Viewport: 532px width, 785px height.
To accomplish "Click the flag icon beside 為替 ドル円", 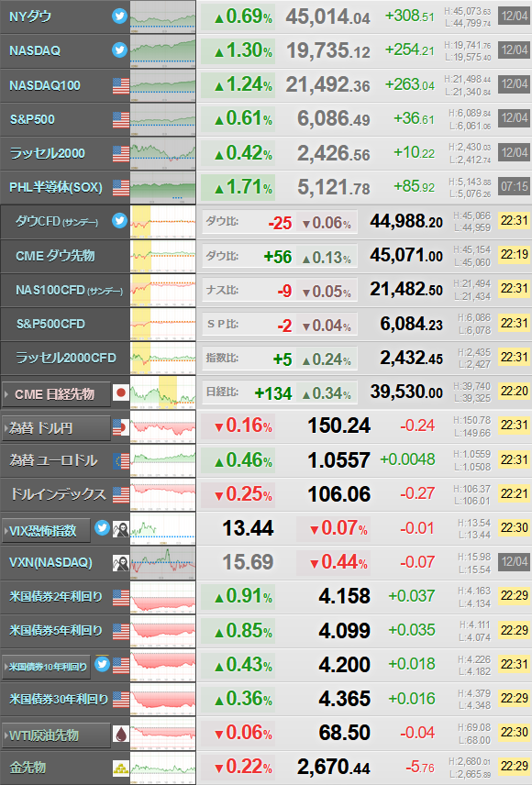I will point(121,427).
